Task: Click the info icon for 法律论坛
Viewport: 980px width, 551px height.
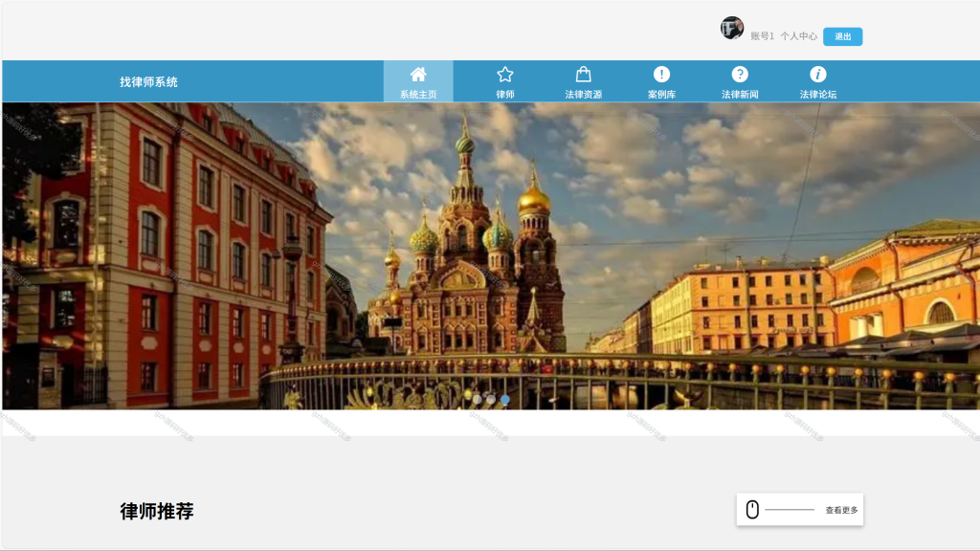Action: coord(817,75)
